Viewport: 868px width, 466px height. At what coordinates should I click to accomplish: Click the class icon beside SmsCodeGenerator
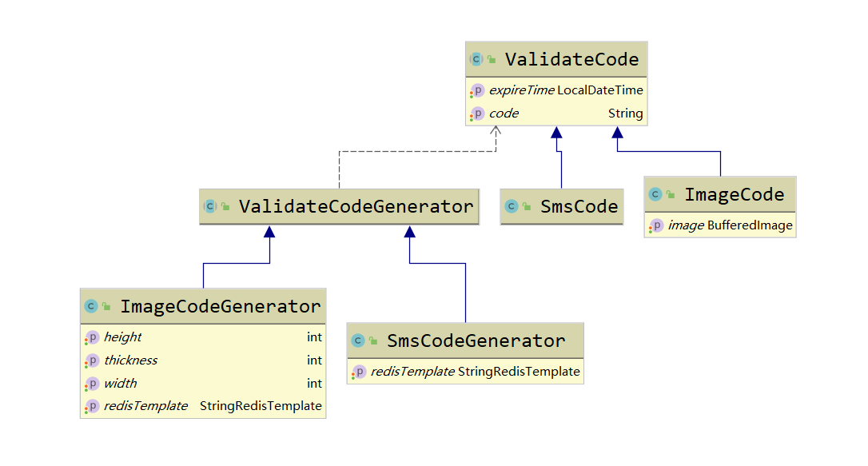358,341
